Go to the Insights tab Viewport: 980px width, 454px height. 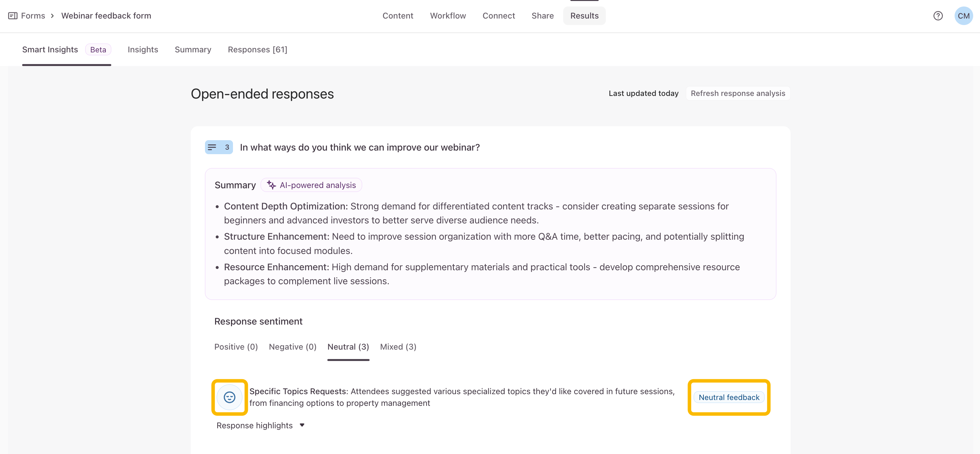click(143, 49)
